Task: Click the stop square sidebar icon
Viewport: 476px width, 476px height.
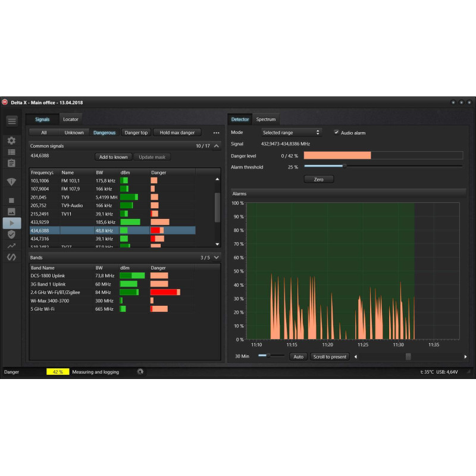Action: pyautogui.click(x=11, y=201)
